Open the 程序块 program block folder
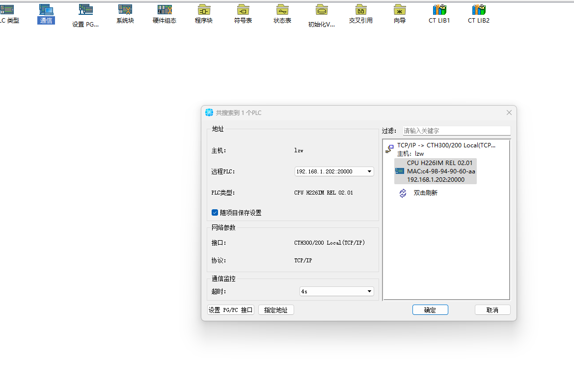 (x=204, y=9)
